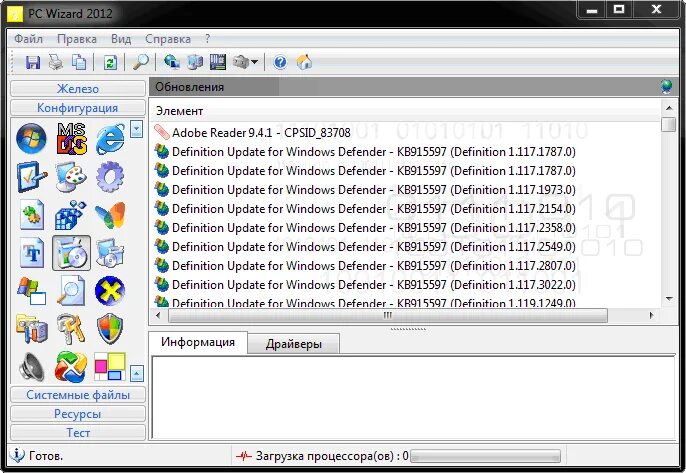Select Definition 1.117.2807.0 update row
This screenshot has height=473, width=686.
(x=365, y=266)
